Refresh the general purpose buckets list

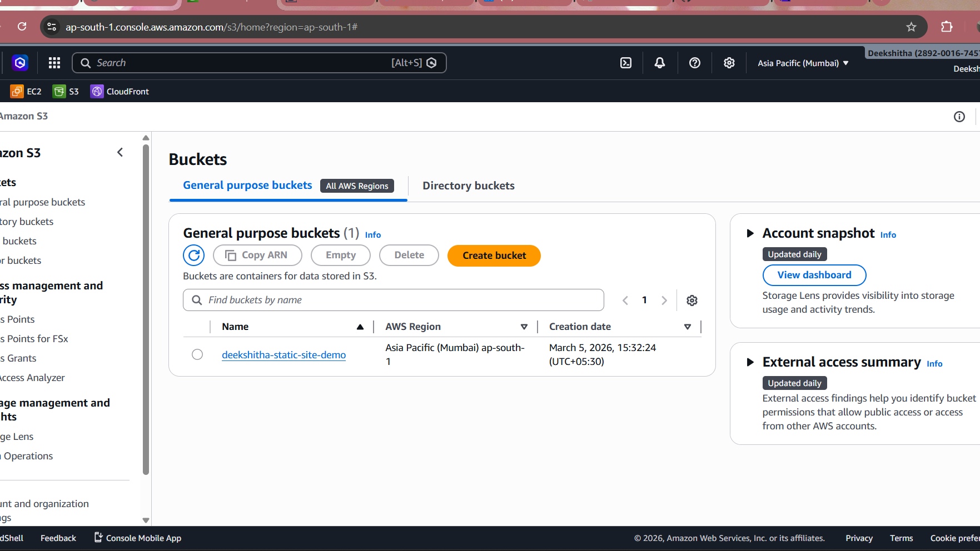pos(194,256)
